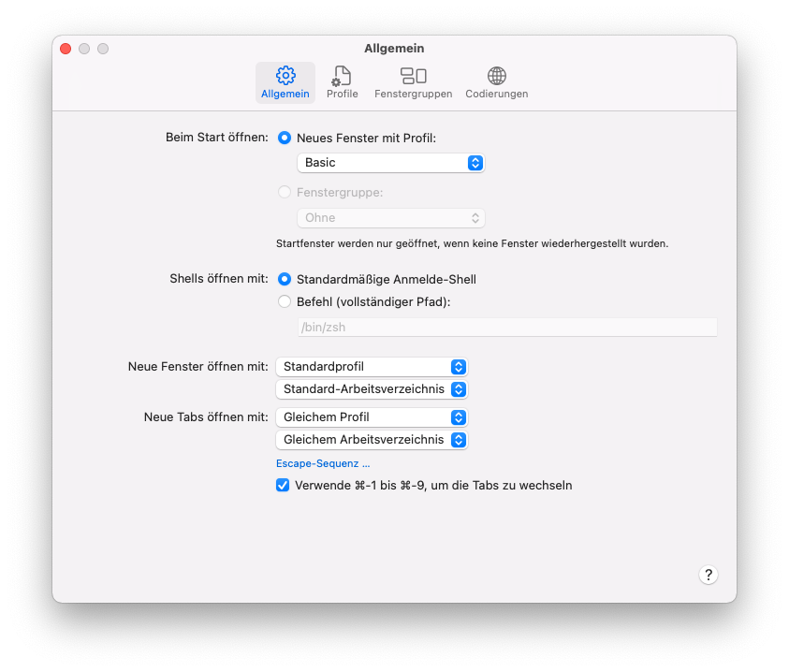The height and width of the screenshot is (672, 789).
Task: Choose 'Befehl (vollständiger Pfad)' radio button
Action: coord(285,301)
